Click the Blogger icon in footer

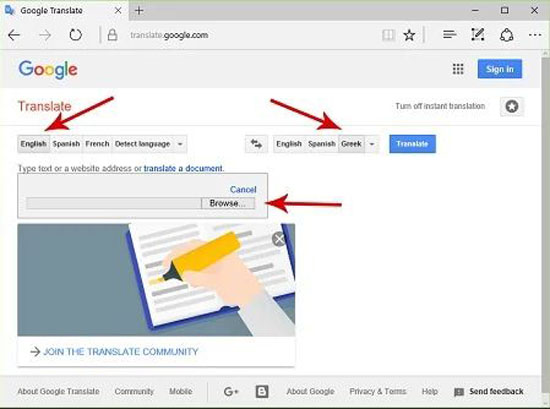click(262, 391)
